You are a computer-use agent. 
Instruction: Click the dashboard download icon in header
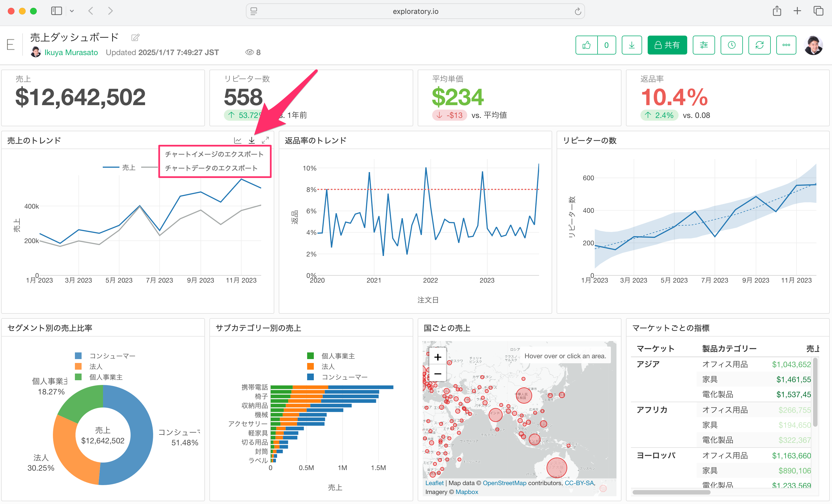point(632,45)
